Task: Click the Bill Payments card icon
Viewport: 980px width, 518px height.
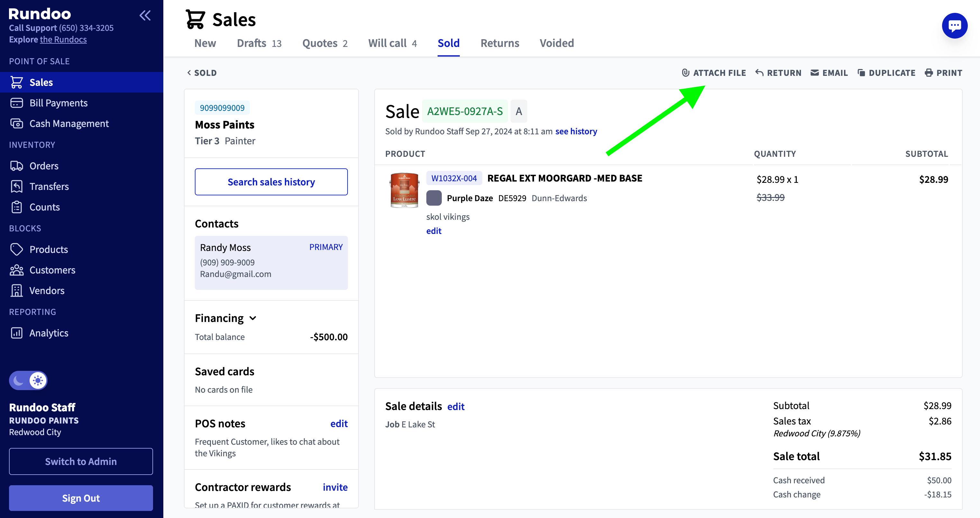Action: [x=17, y=103]
